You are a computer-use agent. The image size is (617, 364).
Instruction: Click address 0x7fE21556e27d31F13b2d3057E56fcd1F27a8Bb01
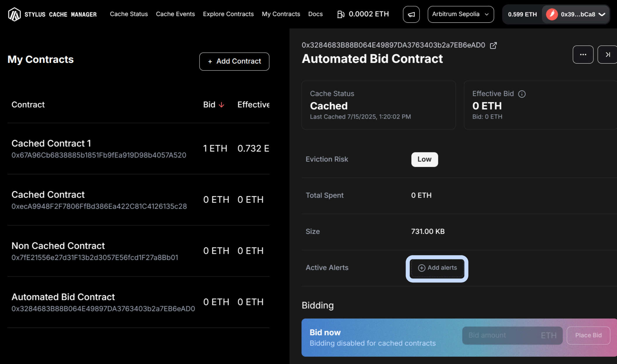[x=95, y=258]
